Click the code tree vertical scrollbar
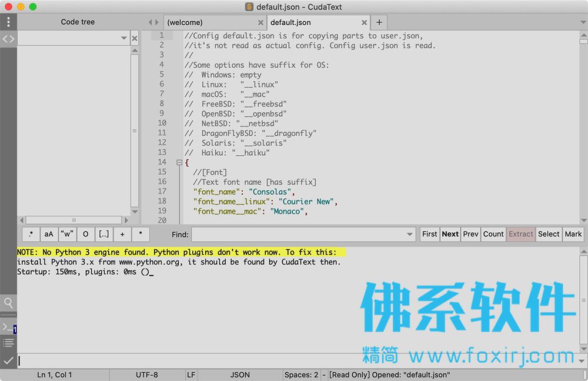Screen dimensions: 588x381 click(x=135, y=131)
